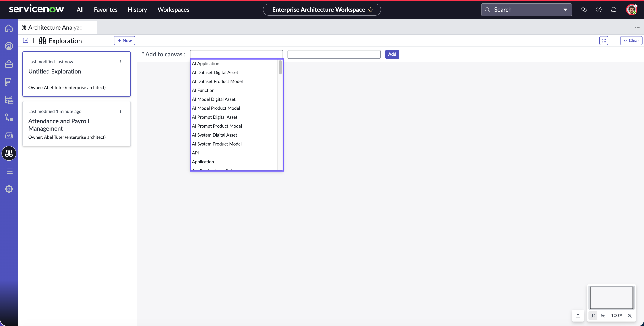
Task: Click the dropdown list scrollbar thumb
Action: pos(280,67)
